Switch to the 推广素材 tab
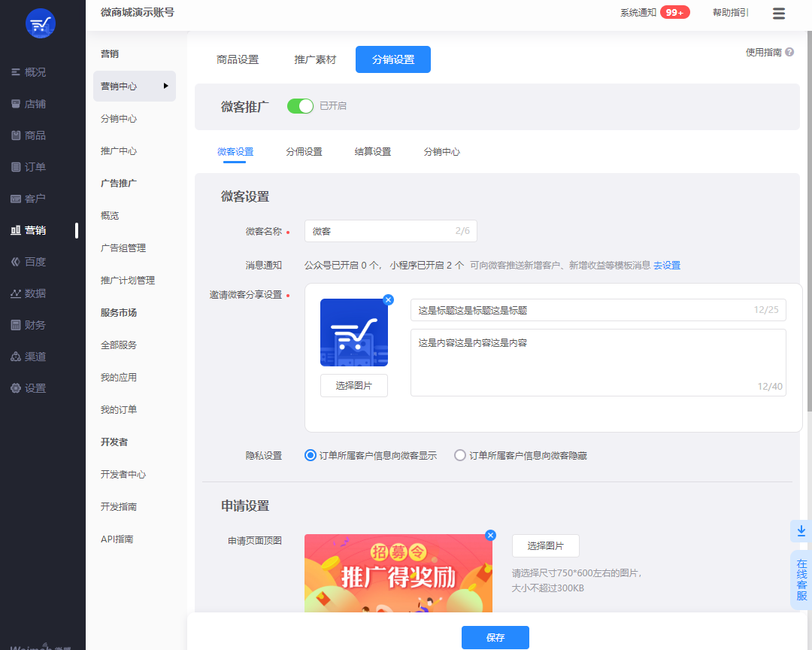This screenshot has height=650, width=812. (x=315, y=59)
